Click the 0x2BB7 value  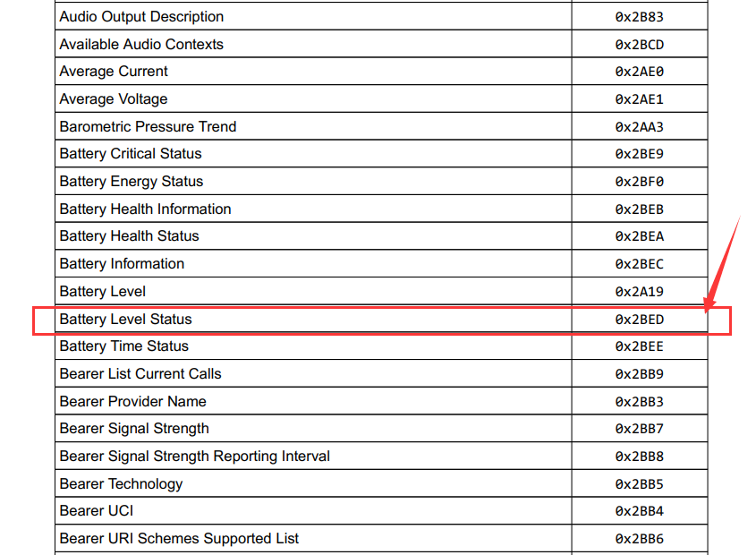(x=640, y=429)
